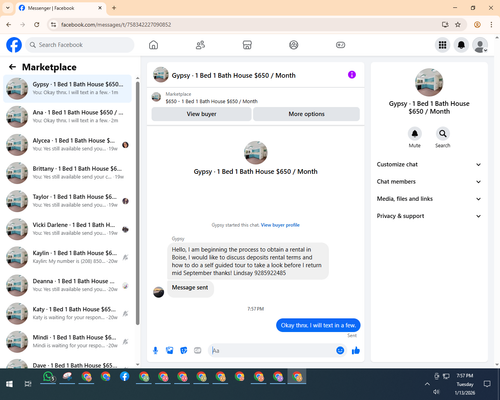Reload the page with browser refresh

pos(37,25)
